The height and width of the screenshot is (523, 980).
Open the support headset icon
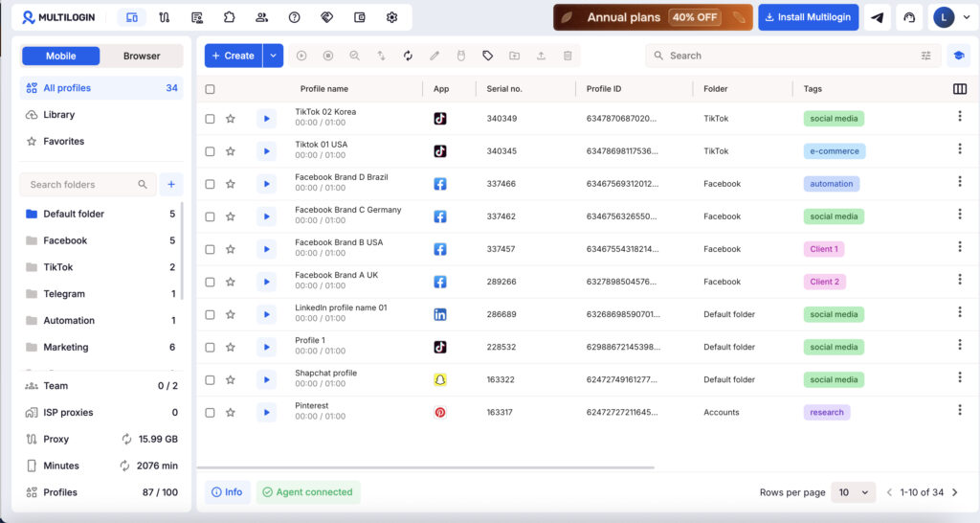coord(909,17)
